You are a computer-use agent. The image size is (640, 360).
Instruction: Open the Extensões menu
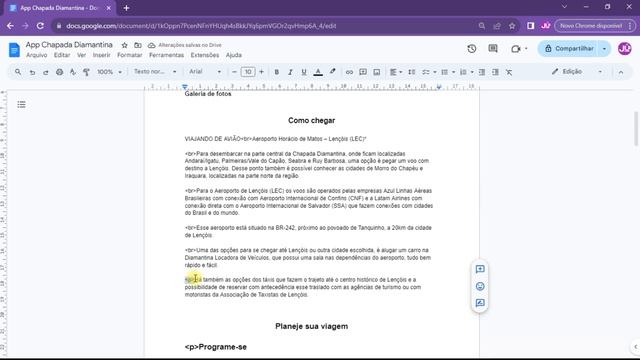point(204,55)
